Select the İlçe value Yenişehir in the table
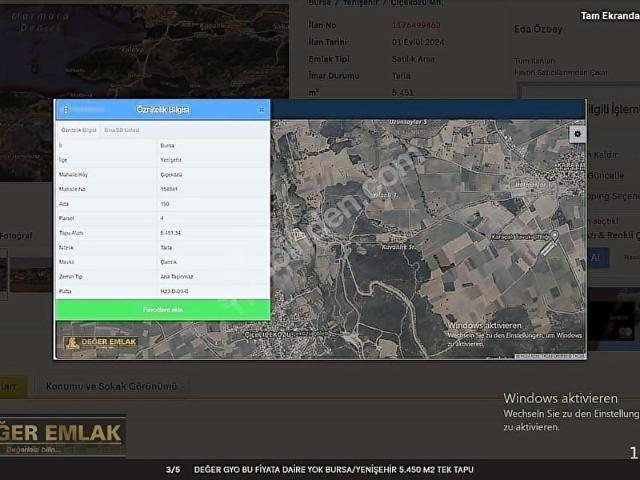The height and width of the screenshot is (480, 640). 171,160
